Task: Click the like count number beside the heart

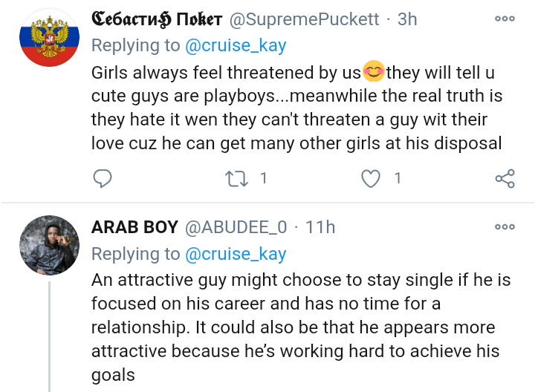Action: click(398, 178)
